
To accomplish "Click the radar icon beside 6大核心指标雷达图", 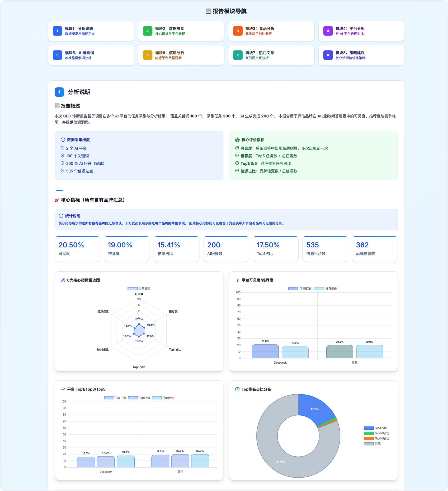I will tap(63, 280).
